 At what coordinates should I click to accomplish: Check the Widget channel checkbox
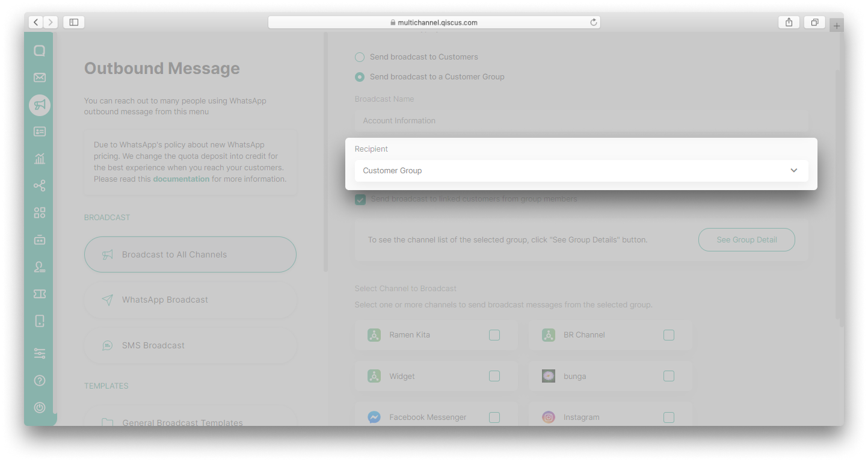[x=494, y=376]
